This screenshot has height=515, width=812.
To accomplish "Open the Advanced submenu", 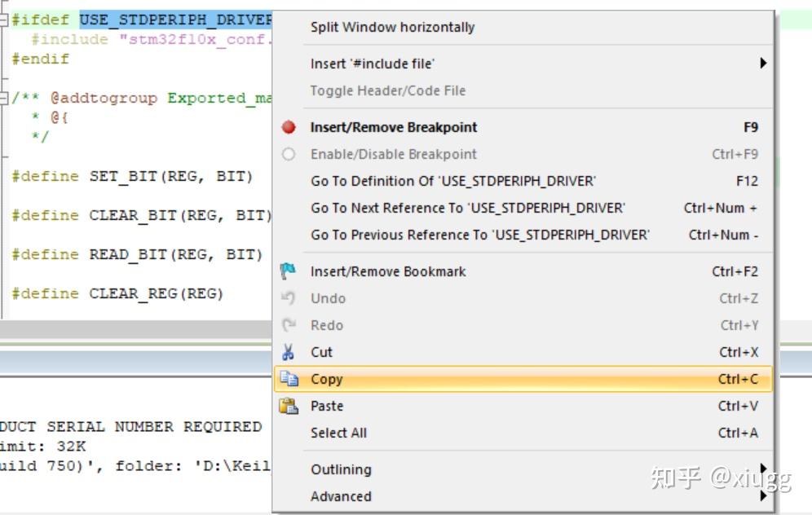I will click(523, 496).
